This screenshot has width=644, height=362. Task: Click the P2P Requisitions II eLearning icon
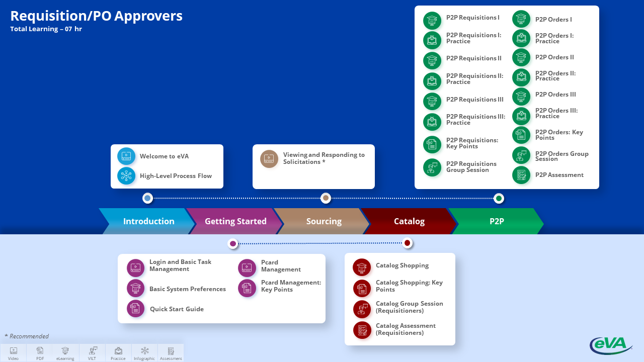click(x=432, y=61)
